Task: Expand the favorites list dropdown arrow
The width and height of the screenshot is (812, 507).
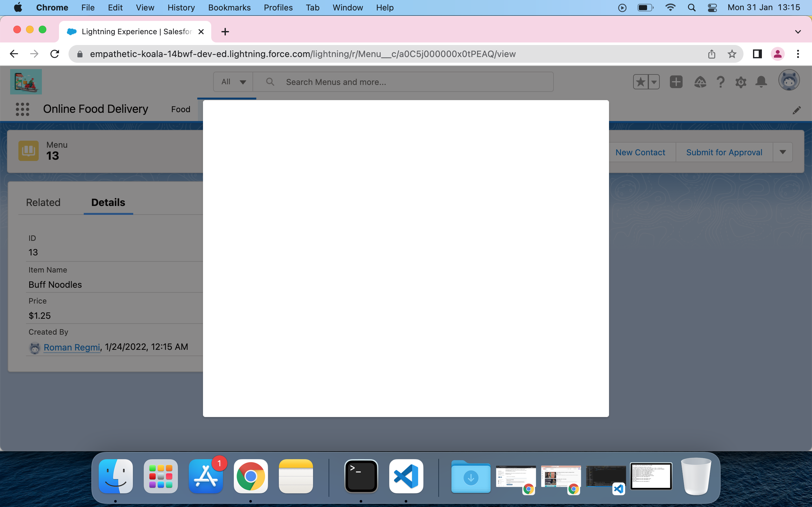Action: tap(654, 82)
